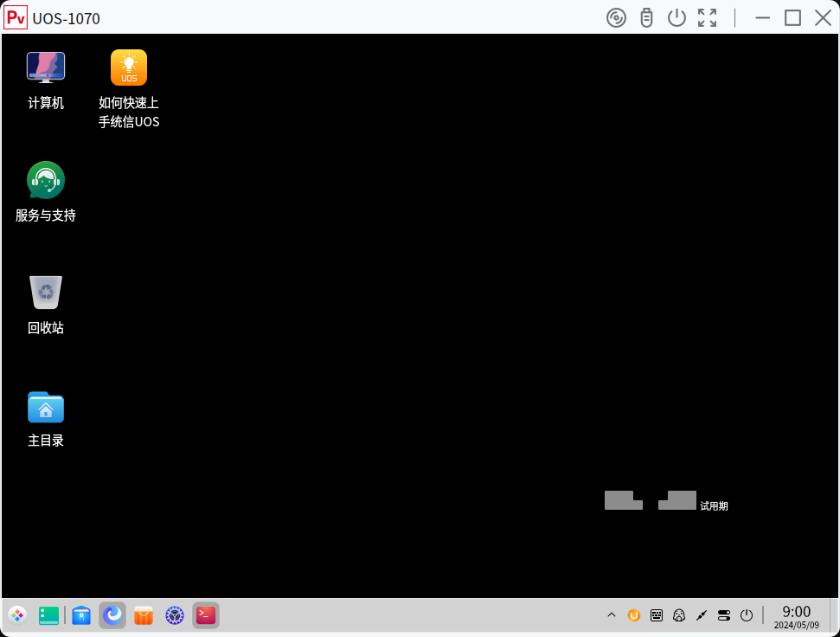
Task: Expand the hidden tray icons arrow
Action: coord(612,615)
